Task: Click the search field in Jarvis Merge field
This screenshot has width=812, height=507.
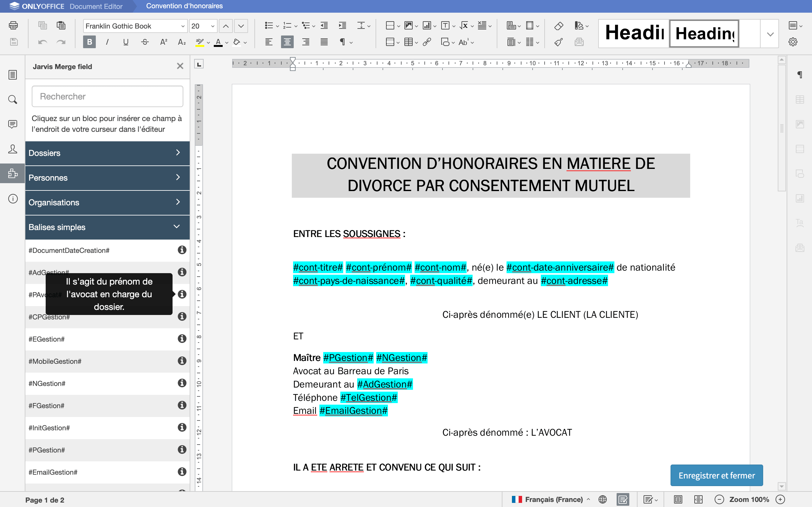Action: [107, 96]
